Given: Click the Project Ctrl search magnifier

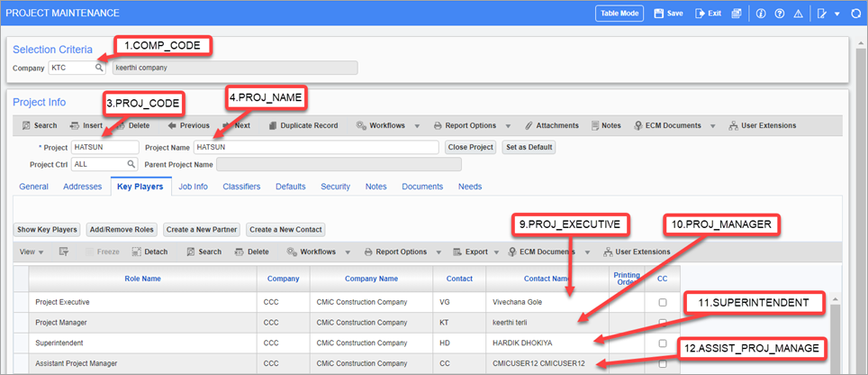Looking at the screenshot, I should click(131, 164).
